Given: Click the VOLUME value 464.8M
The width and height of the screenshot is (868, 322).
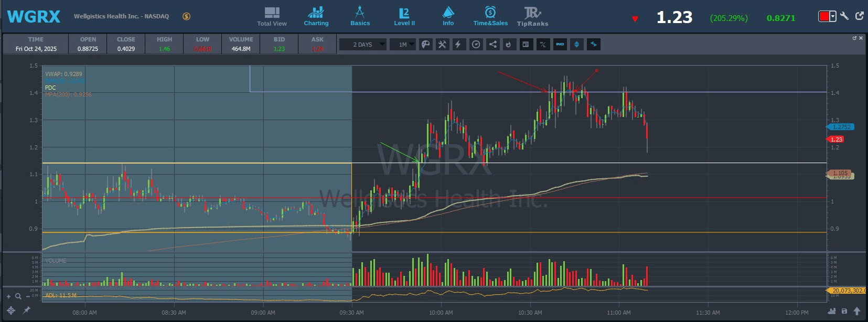Looking at the screenshot, I should click(x=241, y=49).
